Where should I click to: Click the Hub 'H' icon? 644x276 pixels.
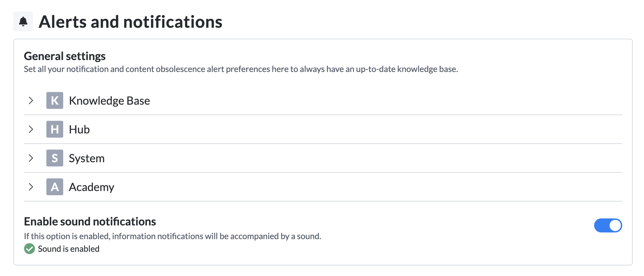pos(55,129)
